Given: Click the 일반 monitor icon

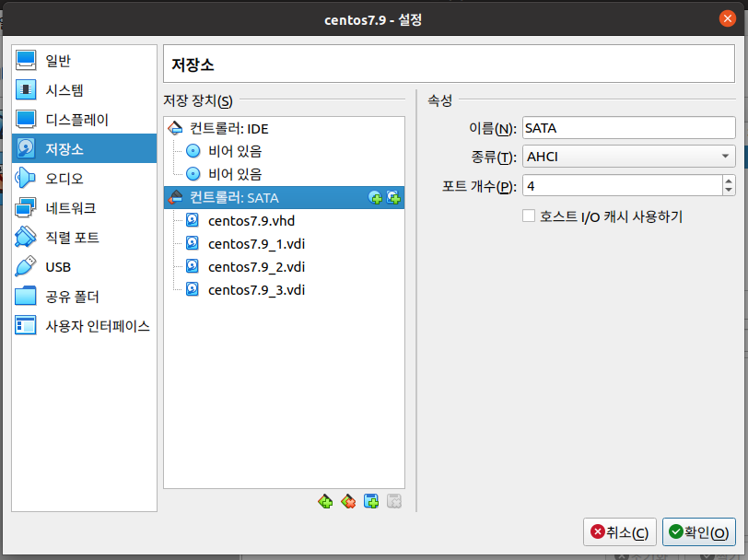Looking at the screenshot, I should [25, 60].
